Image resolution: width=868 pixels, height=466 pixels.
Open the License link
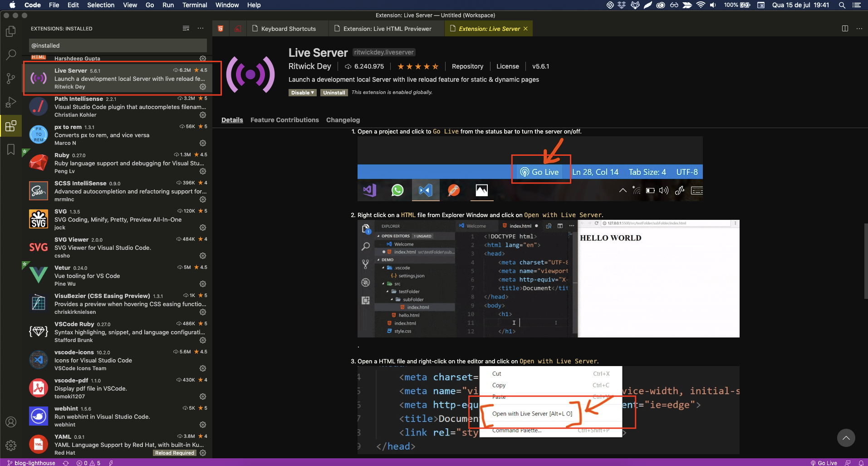click(x=507, y=66)
